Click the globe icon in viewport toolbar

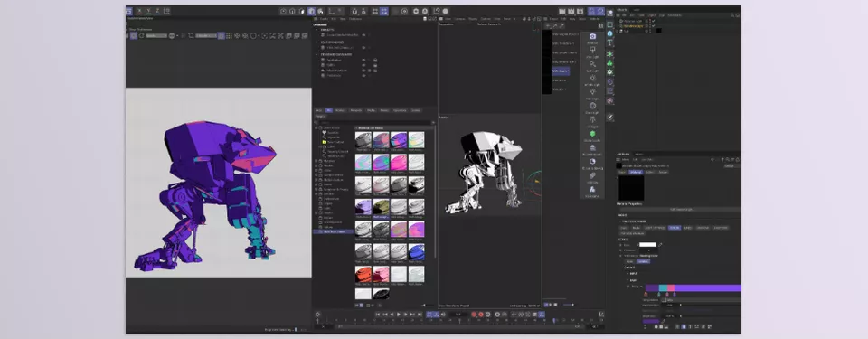coord(172,35)
